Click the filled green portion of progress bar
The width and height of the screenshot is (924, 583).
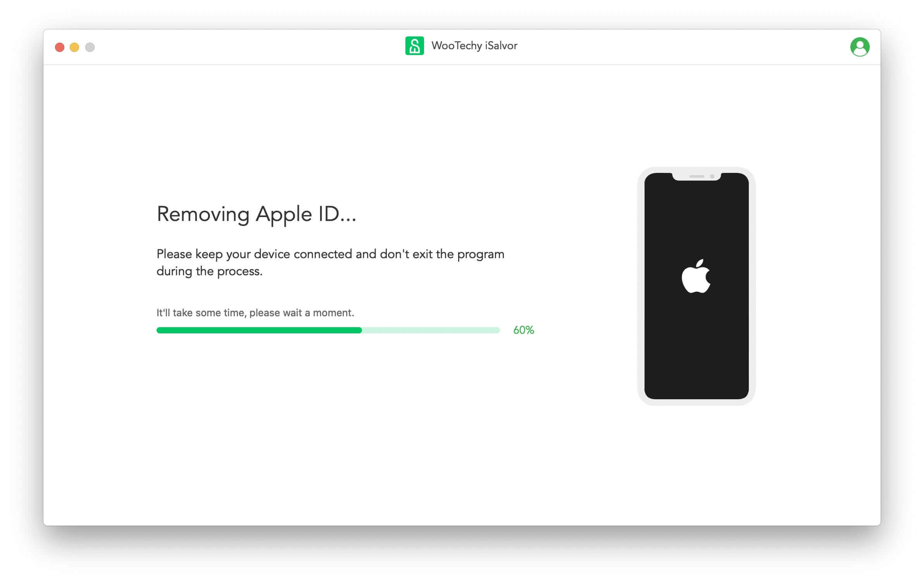[x=259, y=330]
